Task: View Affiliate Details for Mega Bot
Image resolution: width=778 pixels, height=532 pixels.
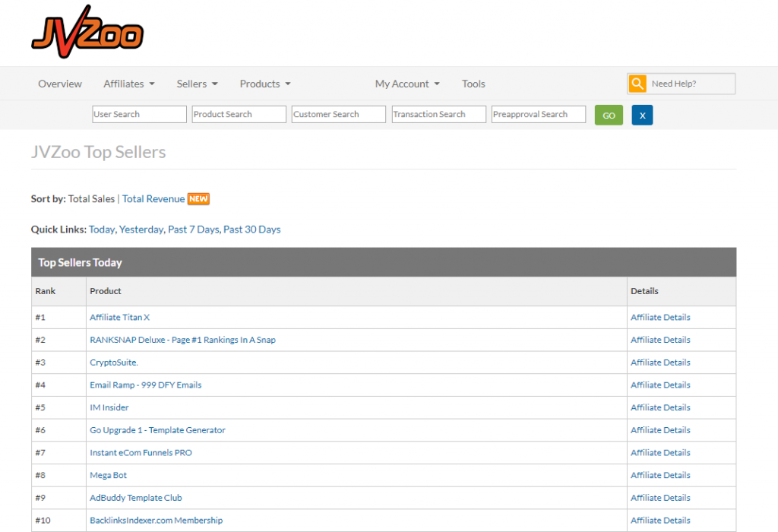Action: pyautogui.click(x=660, y=476)
